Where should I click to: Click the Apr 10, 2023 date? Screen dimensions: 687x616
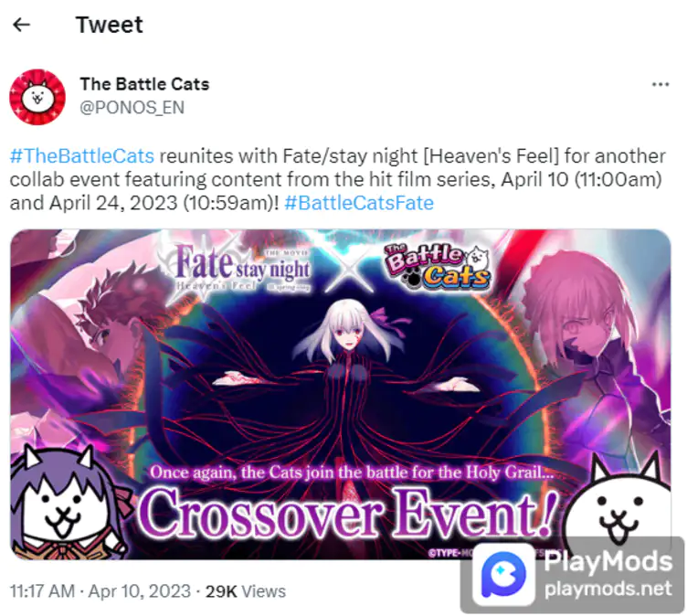(x=140, y=591)
